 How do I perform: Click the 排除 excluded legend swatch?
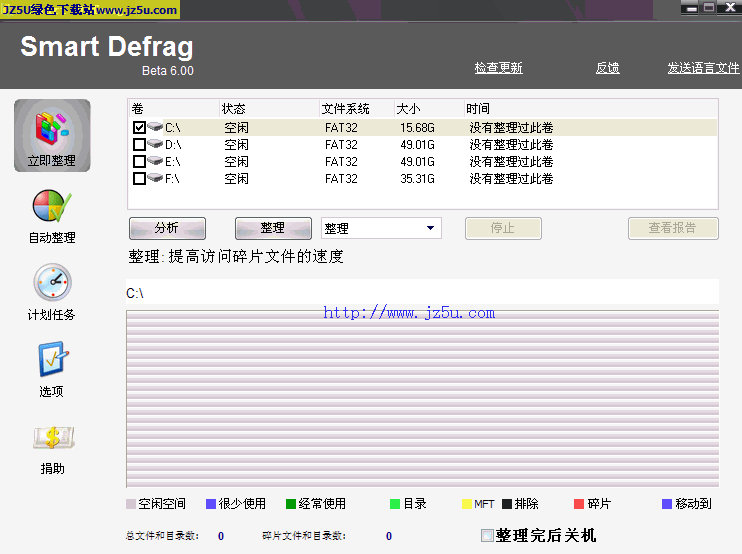click(x=507, y=504)
